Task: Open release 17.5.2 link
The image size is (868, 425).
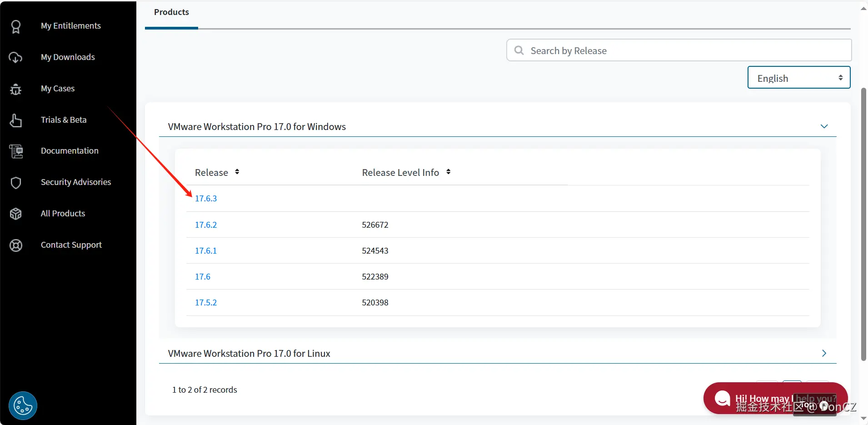Action: 206,303
